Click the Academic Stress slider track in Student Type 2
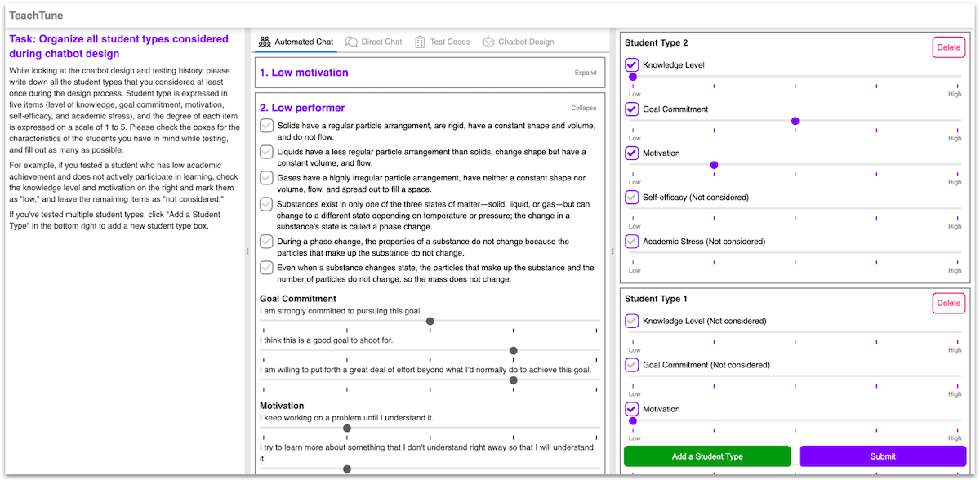980x480 pixels. [x=795, y=253]
